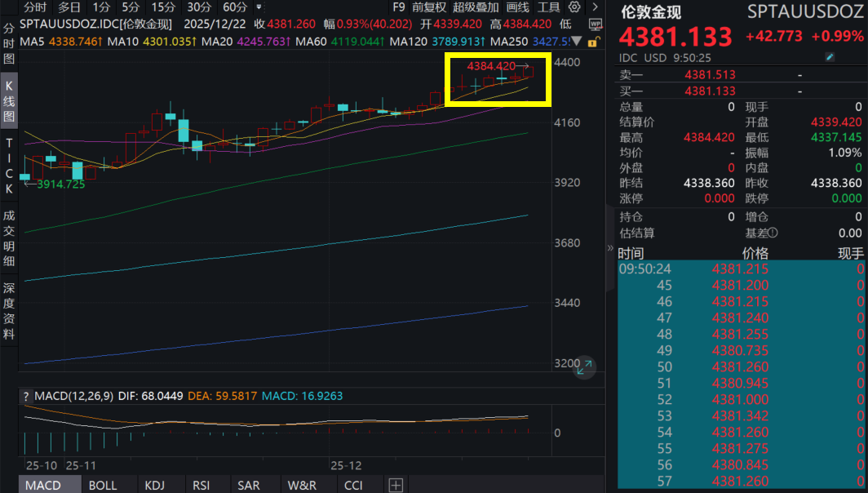Click 前复权 button
868x493 pixels.
[429, 7]
